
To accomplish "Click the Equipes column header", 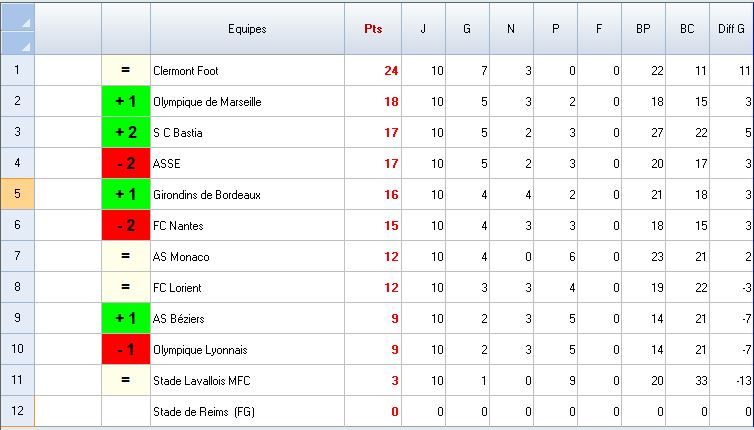I will [247, 30].
